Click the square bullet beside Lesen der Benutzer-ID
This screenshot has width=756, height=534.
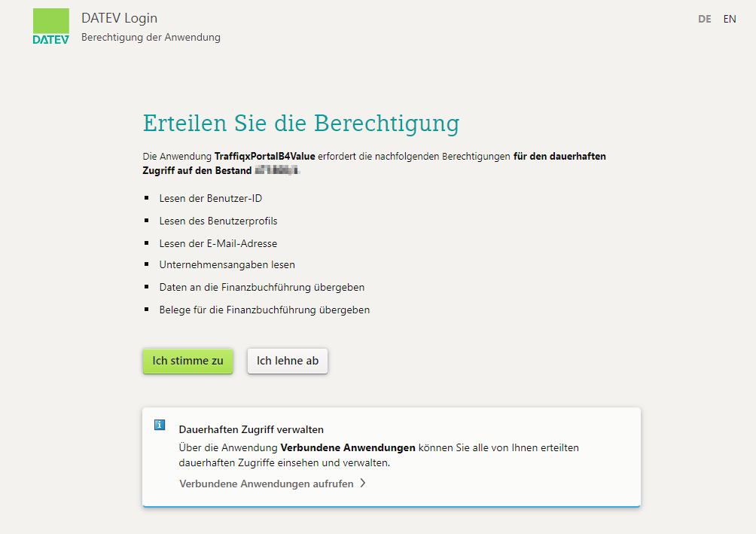click(x=146, y=197)
